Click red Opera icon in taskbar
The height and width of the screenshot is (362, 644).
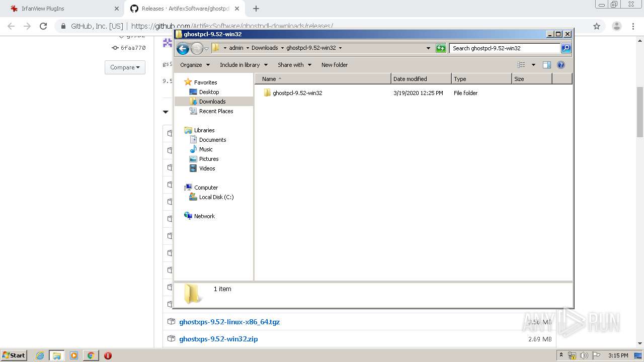108,355
